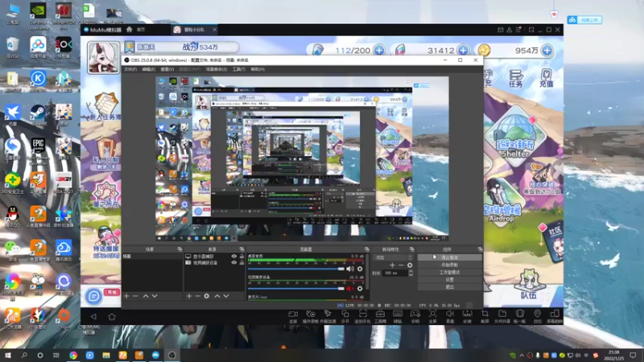Open transition properties gear icon
This screenshot has width=644, height=362.
(x=410, y=265)
